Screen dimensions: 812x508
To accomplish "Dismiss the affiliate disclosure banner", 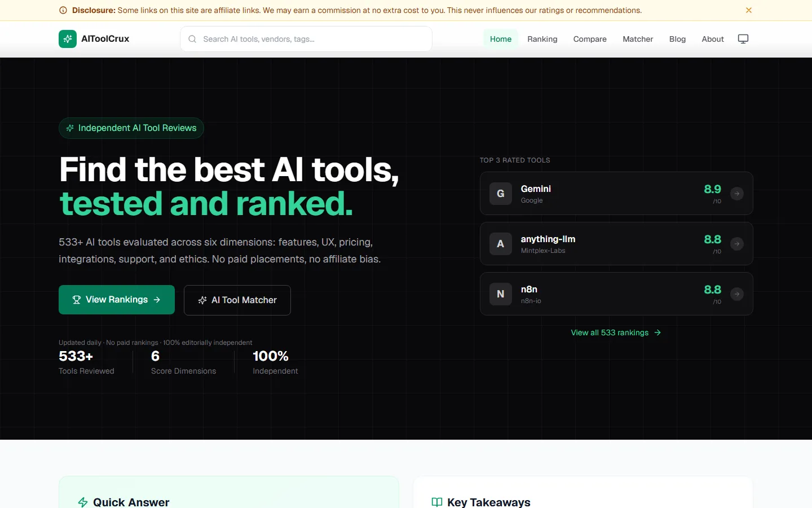I will pos(749,10).
